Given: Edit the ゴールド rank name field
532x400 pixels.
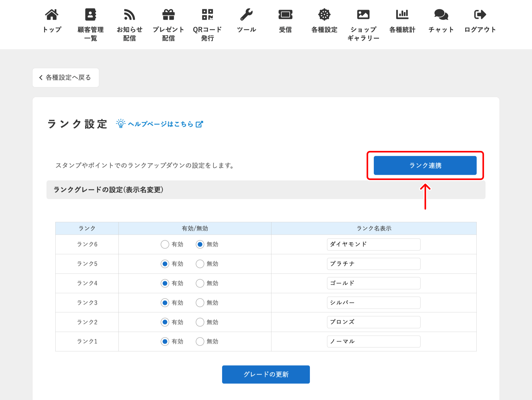Looking at the screenshot, I should point(374,283).
